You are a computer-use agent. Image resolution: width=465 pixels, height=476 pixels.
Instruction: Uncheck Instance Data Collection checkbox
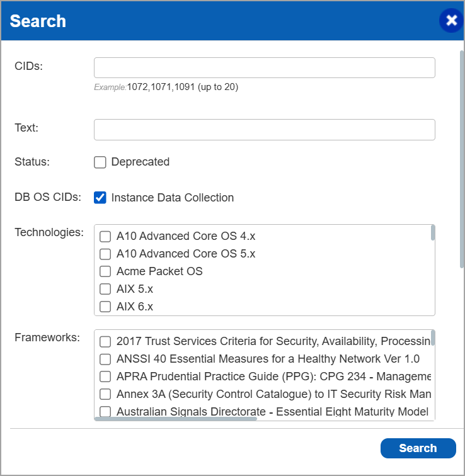tap(100, 198)
